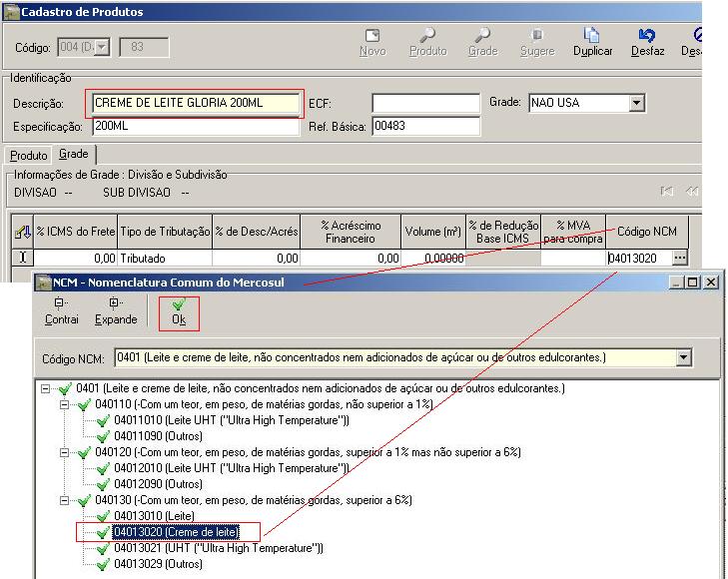Screen dimensions: 728x579
Task: Click the Especificação field 200ML
Action: [196, 126]
